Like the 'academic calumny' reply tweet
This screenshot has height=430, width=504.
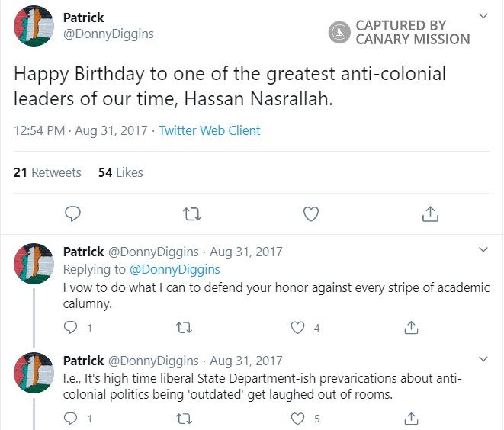click(298, 328)
